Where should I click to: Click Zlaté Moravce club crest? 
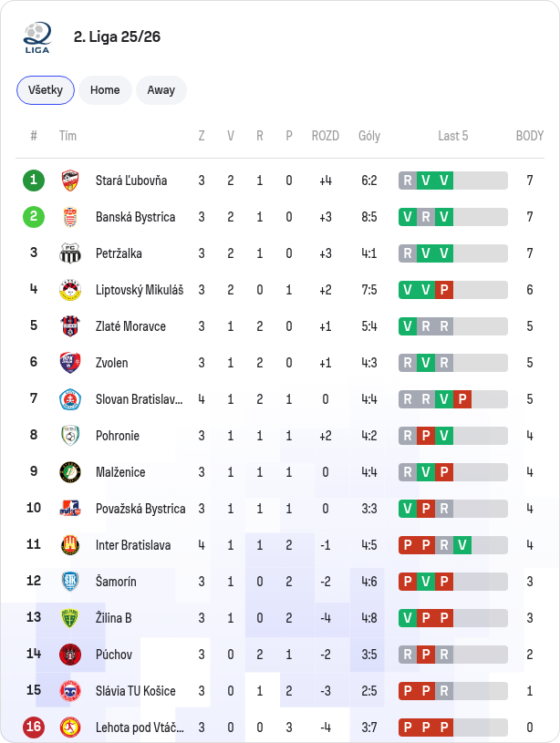70,326
